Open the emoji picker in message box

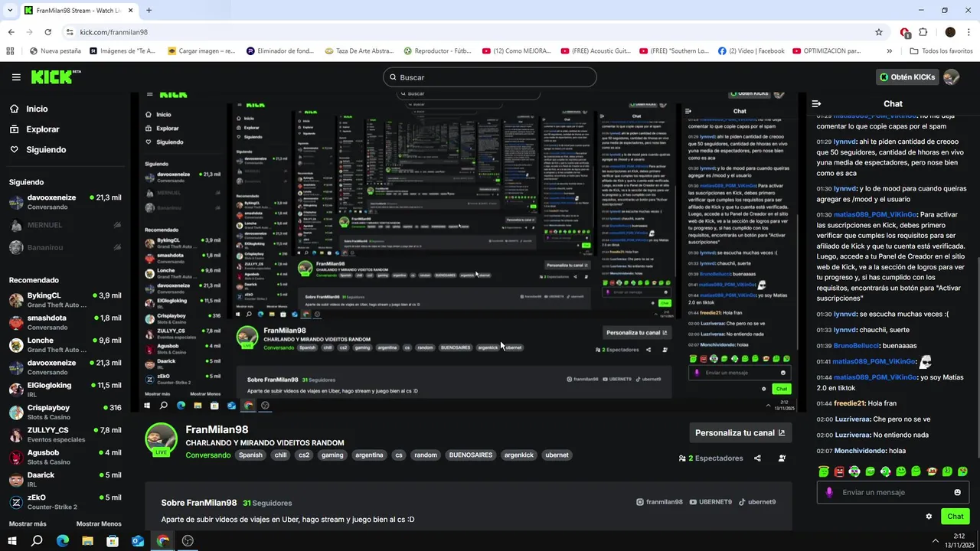pyautogui.click(x=957, y=492)
